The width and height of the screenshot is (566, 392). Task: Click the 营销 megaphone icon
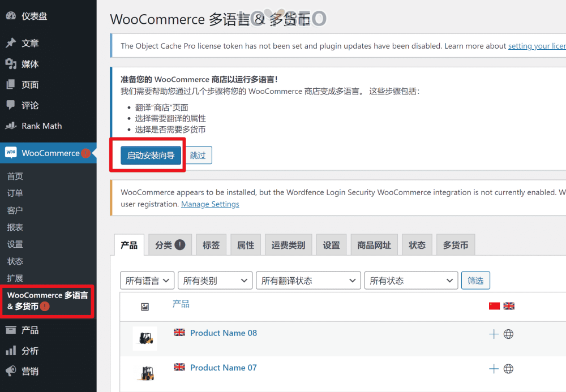[11, 371]
